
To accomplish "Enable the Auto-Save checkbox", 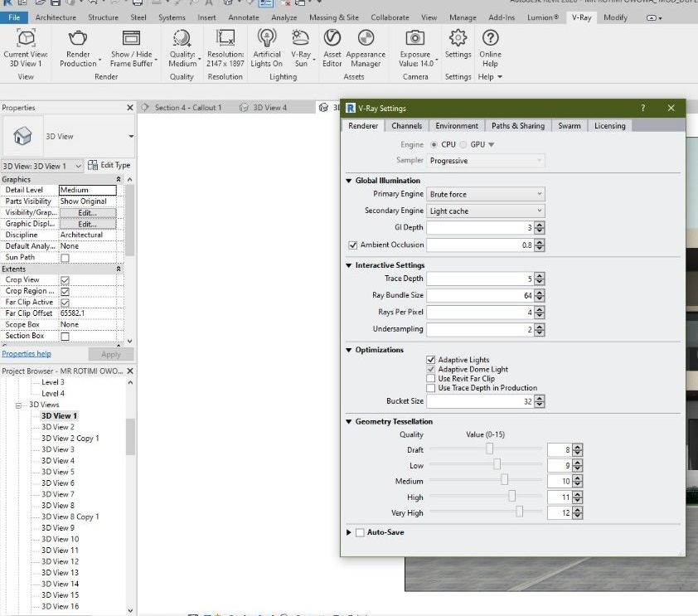I will click(360, 532).
